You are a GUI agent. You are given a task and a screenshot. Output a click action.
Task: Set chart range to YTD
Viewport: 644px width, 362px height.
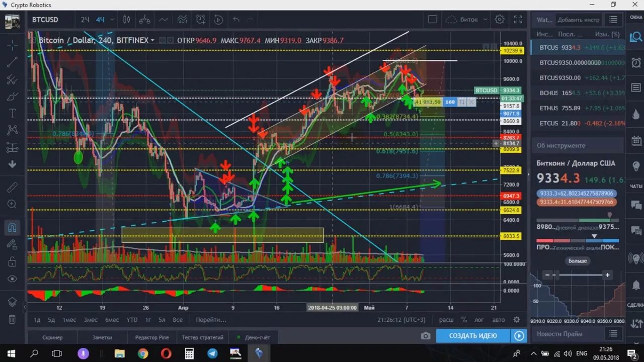click(132, 320)
